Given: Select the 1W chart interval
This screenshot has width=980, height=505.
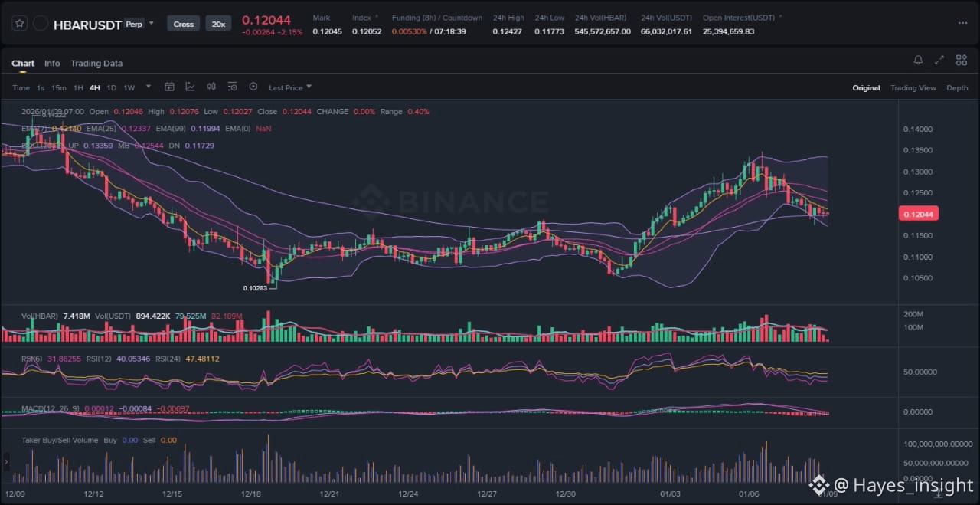Looking at the screenshot, I should tap(129, 87).
